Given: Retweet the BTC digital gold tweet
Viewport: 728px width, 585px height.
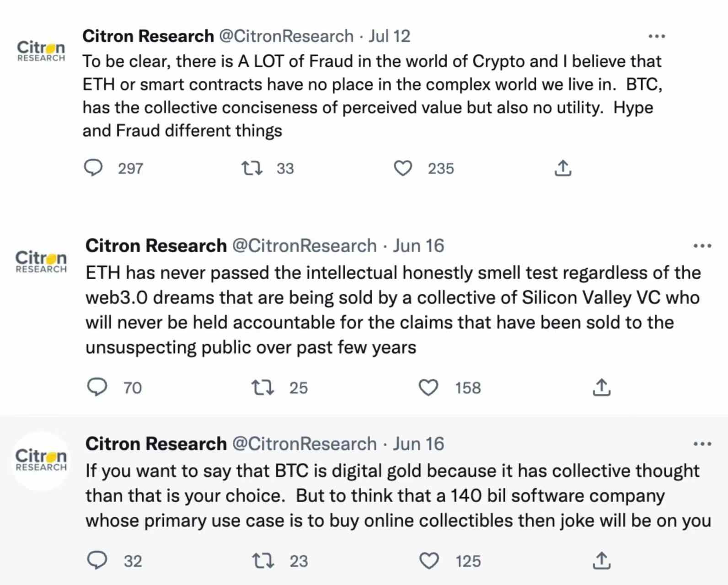Looking at the screenshot, I should click(263, 560).
